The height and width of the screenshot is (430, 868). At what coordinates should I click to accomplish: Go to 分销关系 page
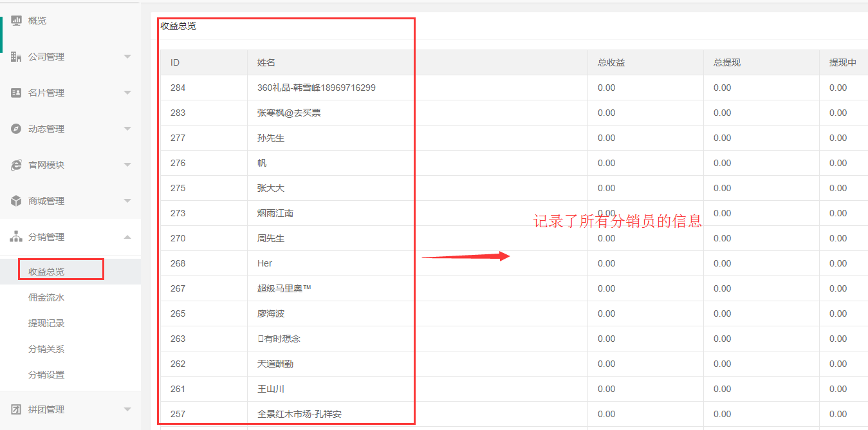(x=46, y=349)
